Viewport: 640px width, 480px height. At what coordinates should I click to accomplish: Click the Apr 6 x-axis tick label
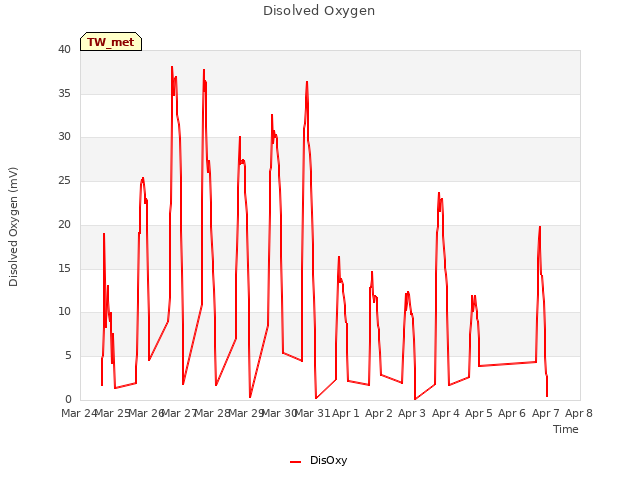pyautogui.click(x=512, y=413)
